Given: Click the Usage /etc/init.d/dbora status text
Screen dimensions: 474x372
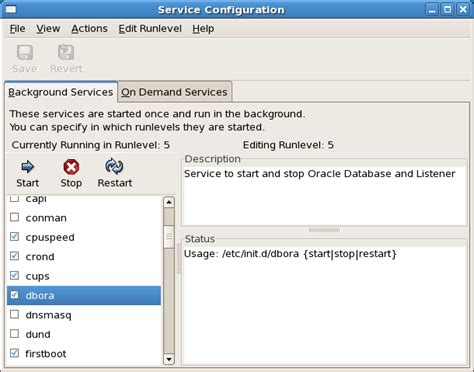Looking at the screenshot, I should click(290, 254).
